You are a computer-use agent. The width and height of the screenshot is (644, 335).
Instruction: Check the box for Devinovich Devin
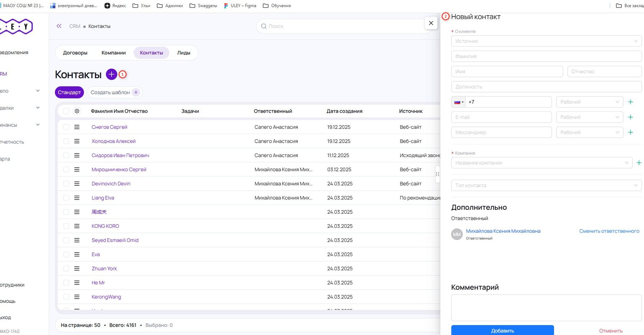pyautogui.click(x=66, y=184)
